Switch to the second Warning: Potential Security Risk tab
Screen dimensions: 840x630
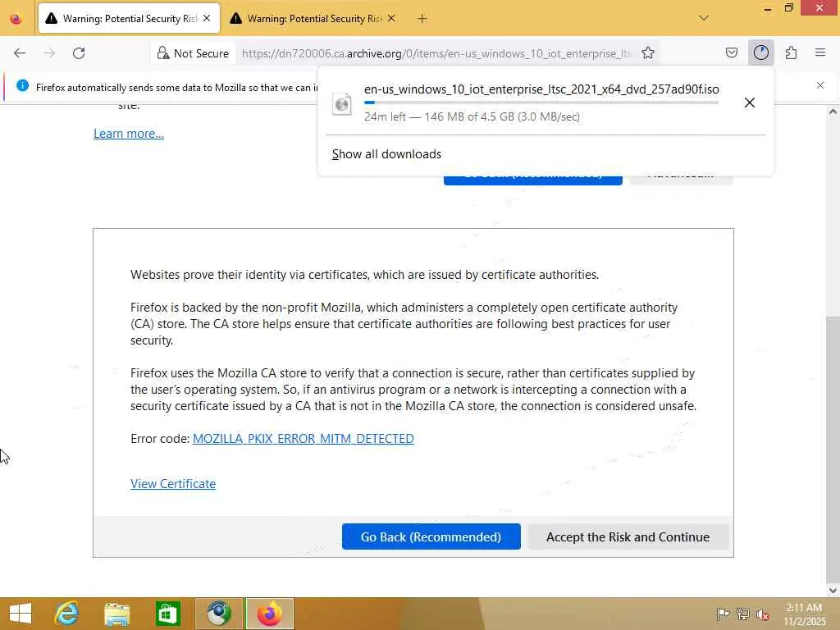313,19
